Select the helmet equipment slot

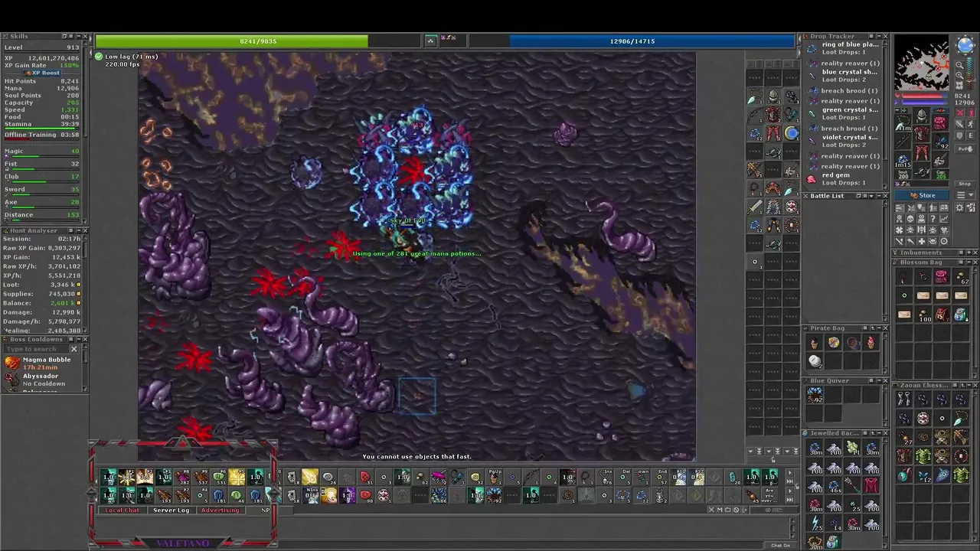click(x=921, y=115)
